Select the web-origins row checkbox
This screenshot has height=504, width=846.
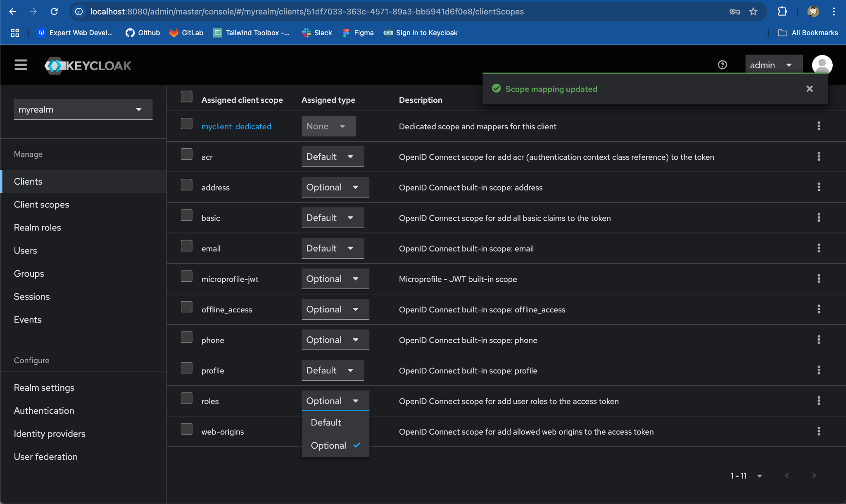tap(187, 429)
